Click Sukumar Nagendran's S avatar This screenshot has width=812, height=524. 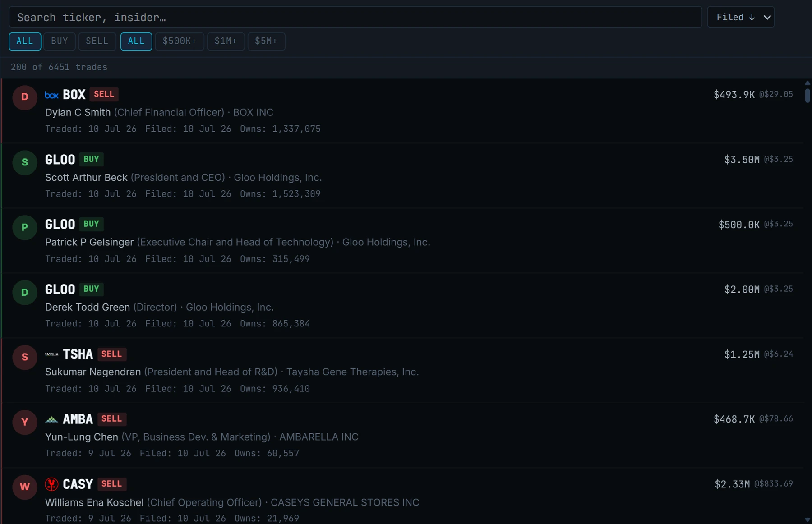[x=25, y=357]
